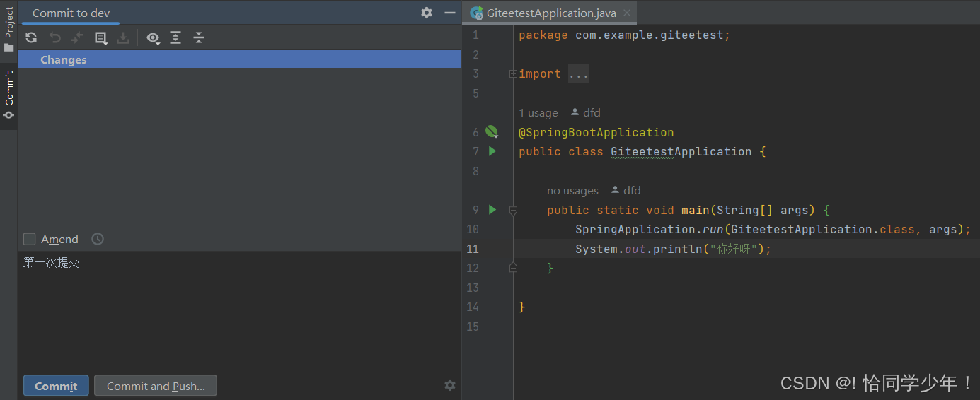Run main method from line 9 gutter

point(492,209)
